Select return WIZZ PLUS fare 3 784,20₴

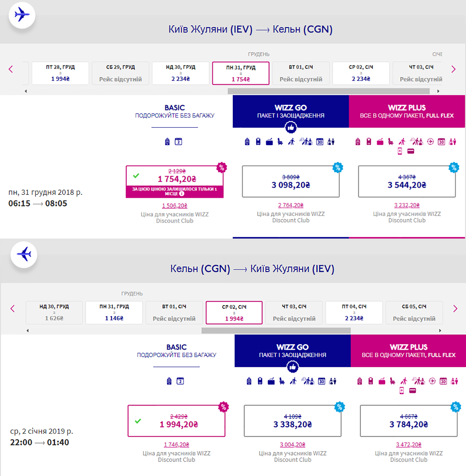click(408, 421)
